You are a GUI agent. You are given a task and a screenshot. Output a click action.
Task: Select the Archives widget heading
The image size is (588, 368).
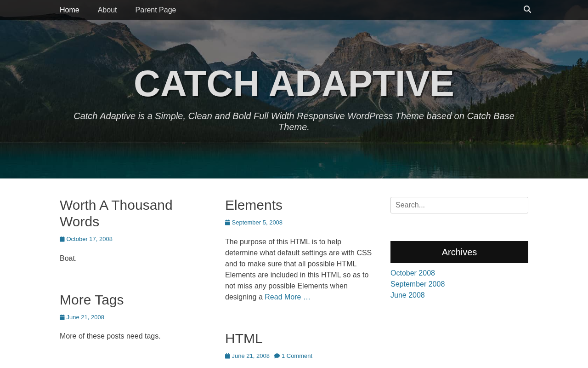tap(459, 252)
